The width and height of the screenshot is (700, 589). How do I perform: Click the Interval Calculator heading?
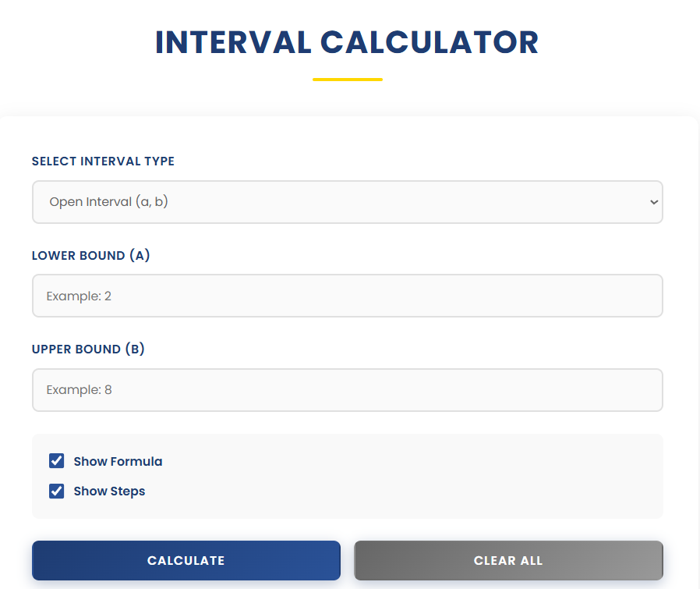347,43
